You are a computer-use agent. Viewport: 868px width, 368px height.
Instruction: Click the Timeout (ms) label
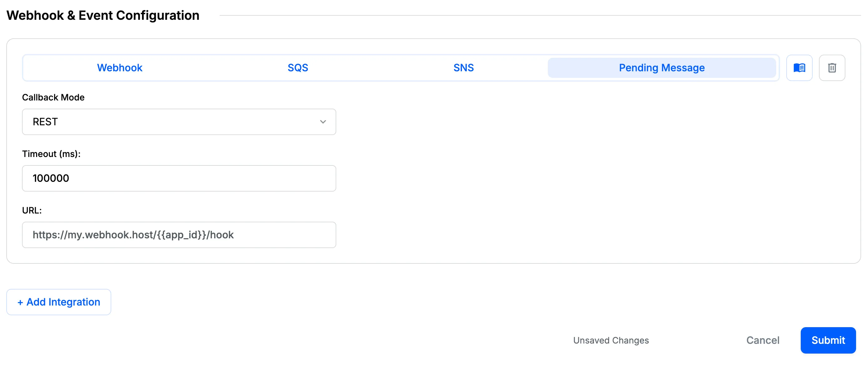coord(51,154)
